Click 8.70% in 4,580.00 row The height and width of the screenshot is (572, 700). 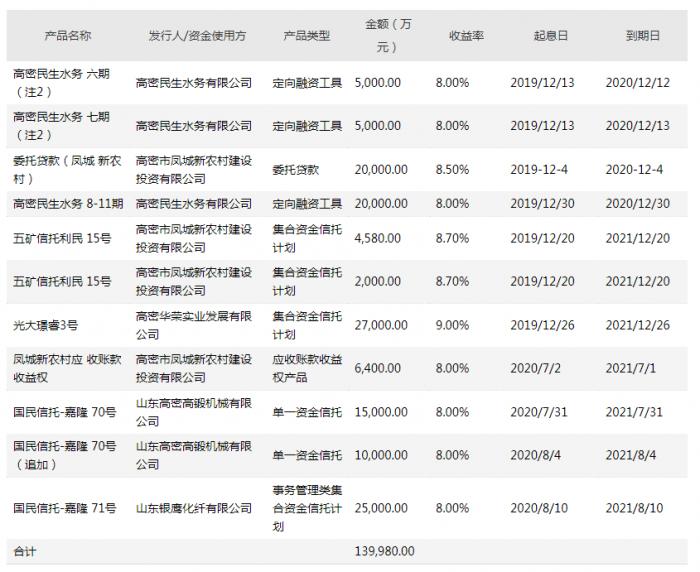pyautogui.click(x=452, y=238)
